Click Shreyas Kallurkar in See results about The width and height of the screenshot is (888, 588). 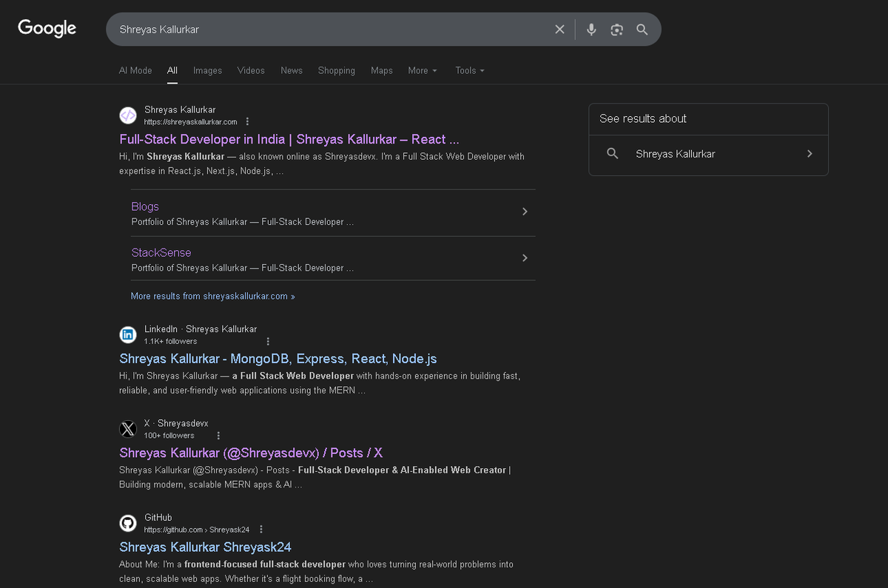click(x=676, y=154)
